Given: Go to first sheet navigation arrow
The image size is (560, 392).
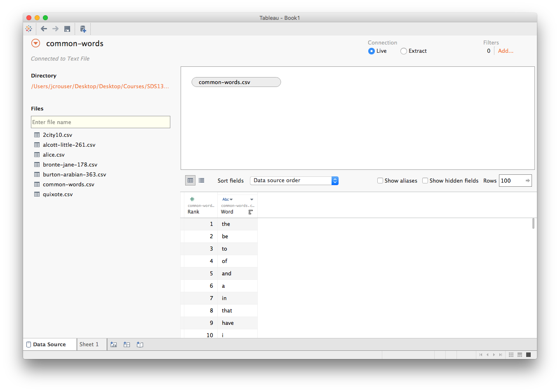Looking at the screenshot, I should coord(481,354).
